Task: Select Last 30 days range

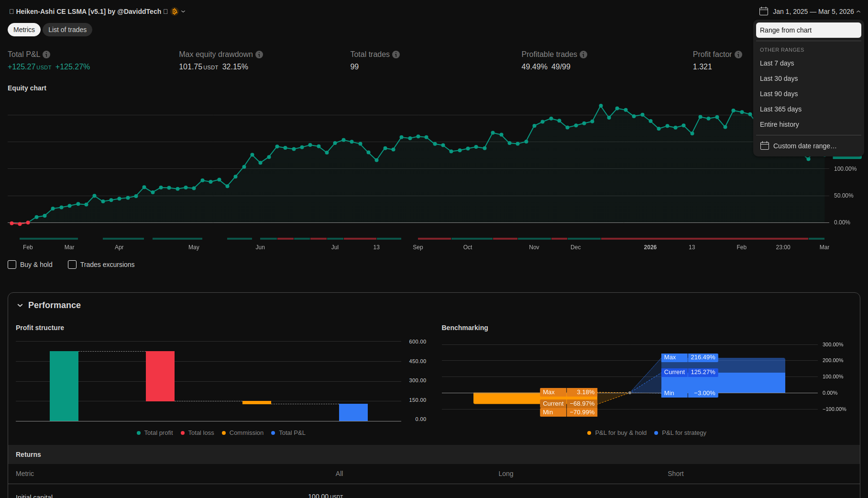Action: (x=779, y=78)
